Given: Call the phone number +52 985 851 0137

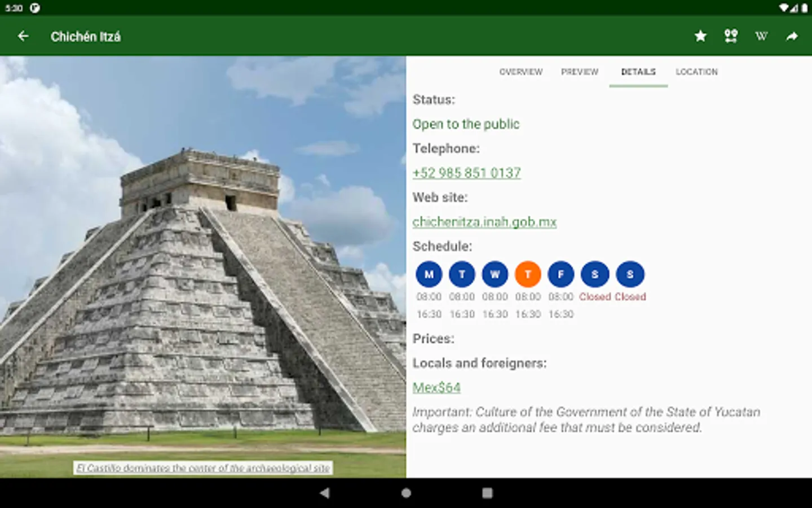Looking at the screenshot, I should (466, 173).
